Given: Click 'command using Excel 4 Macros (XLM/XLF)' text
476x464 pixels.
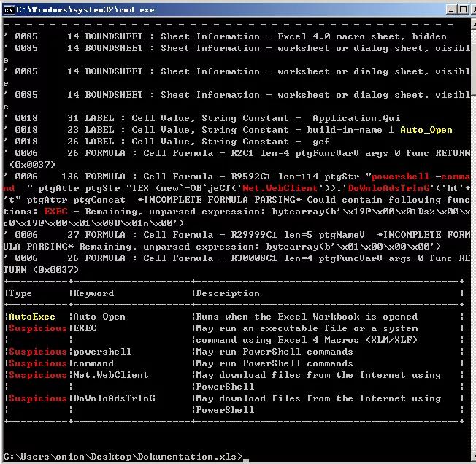Looking at the screenshot, I should click(307, 340).
